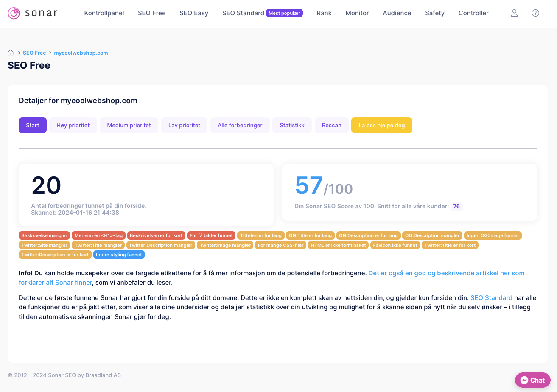Open the SEO Standard link in paragraph
The height and width of the screenshot is (392, 557).
click(x=491, y=298)
